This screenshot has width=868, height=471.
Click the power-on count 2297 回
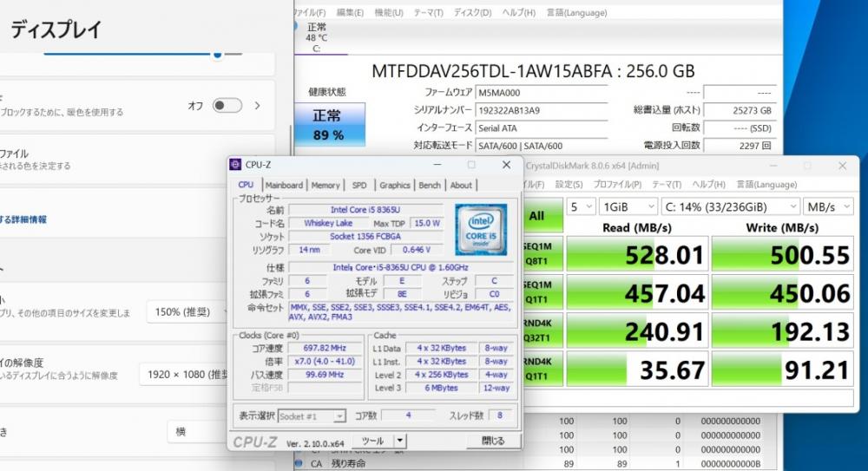click(740, 146)
